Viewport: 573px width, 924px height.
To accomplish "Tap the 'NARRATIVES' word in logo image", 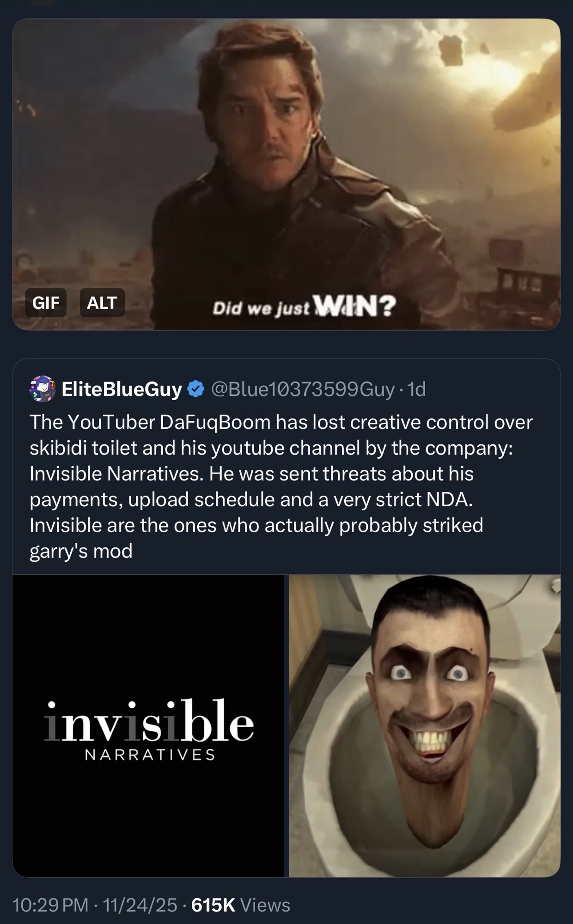I will 151,755.
